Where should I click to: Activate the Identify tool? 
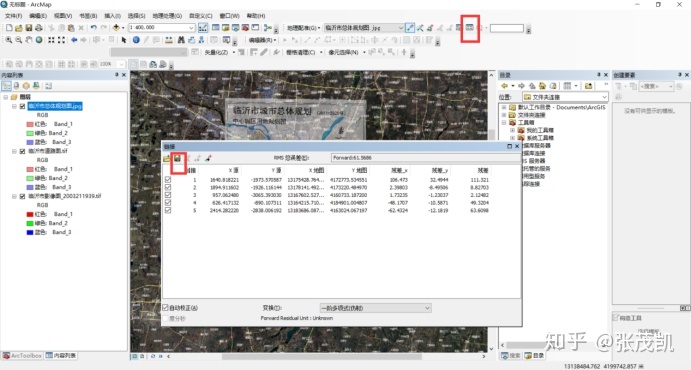coord(136,40)
